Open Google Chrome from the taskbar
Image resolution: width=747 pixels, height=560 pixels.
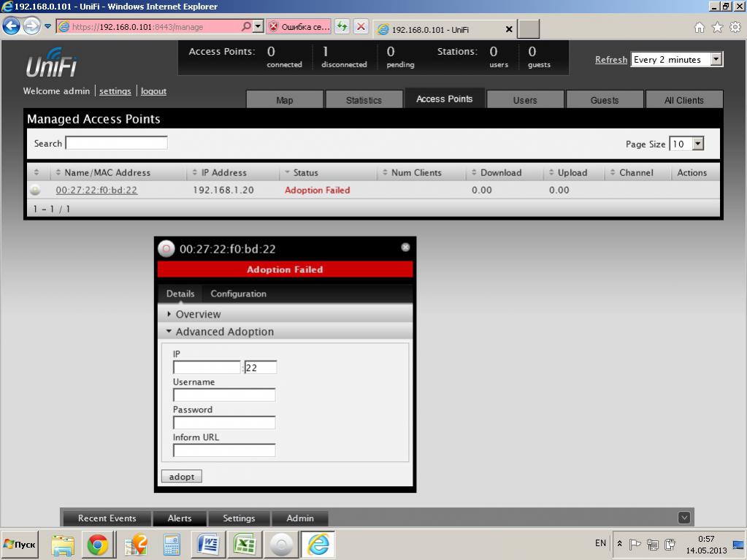(98, 545)
